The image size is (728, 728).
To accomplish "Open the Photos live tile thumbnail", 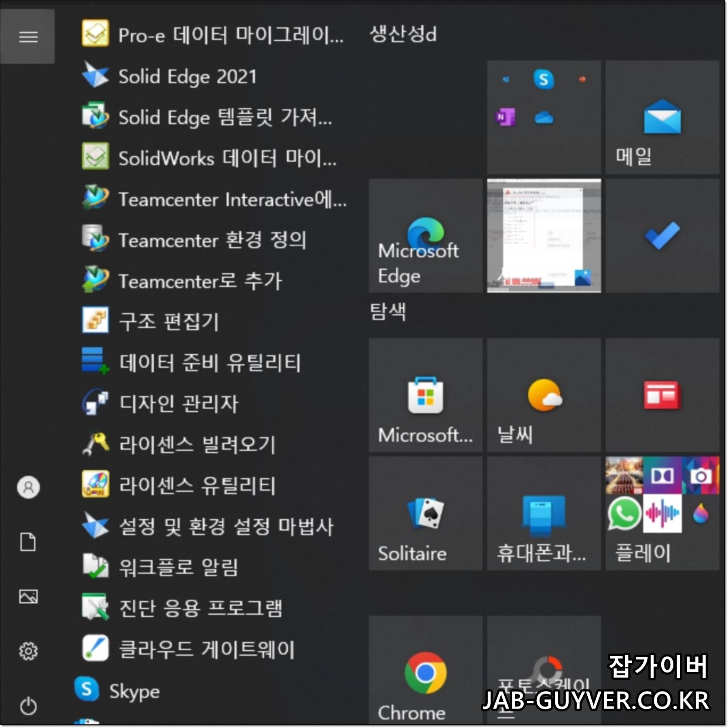I will click(x=544, y=236).
